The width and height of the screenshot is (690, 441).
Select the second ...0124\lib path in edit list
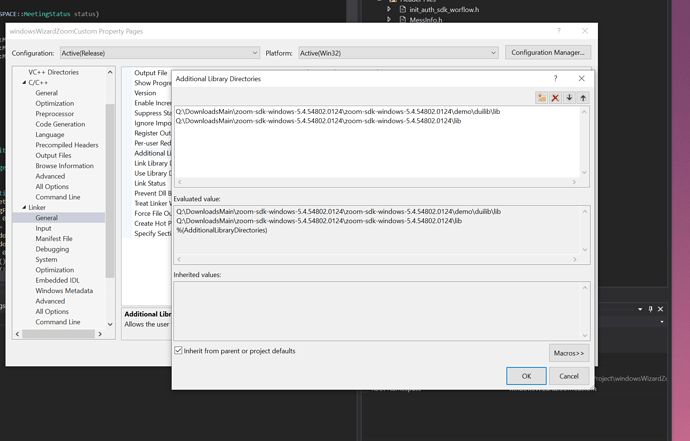318,121
